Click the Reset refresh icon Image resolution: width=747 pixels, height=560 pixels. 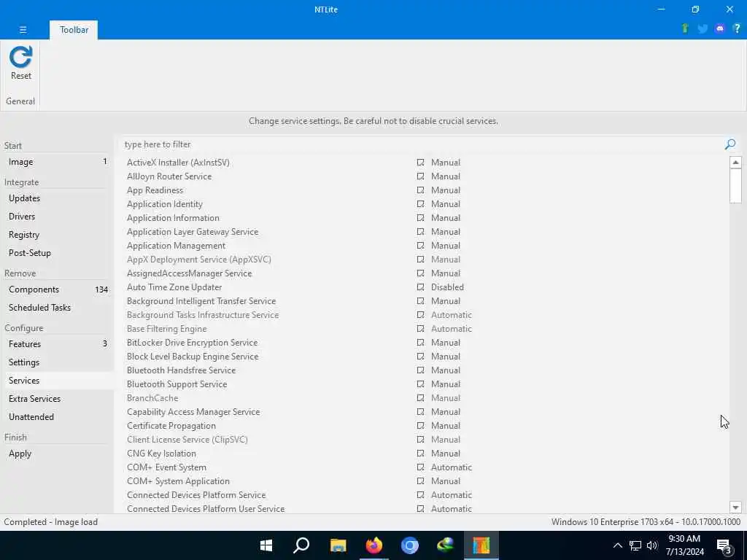[x=21, y=57]
